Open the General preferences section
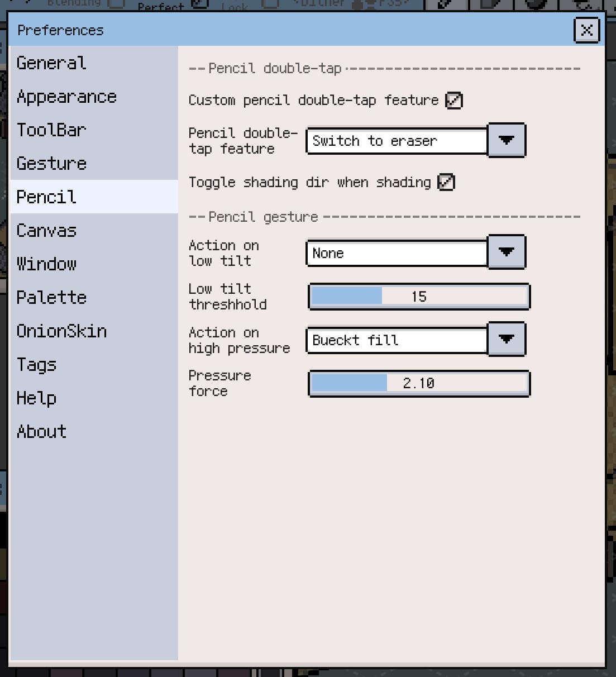616x677 pixels. (x=51, y=63)
